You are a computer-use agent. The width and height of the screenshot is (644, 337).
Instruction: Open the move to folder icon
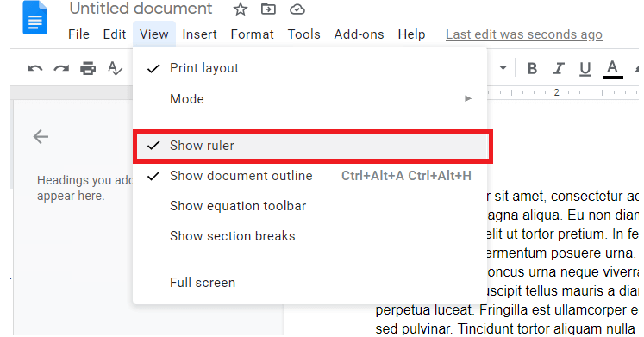tap(268, 9)
